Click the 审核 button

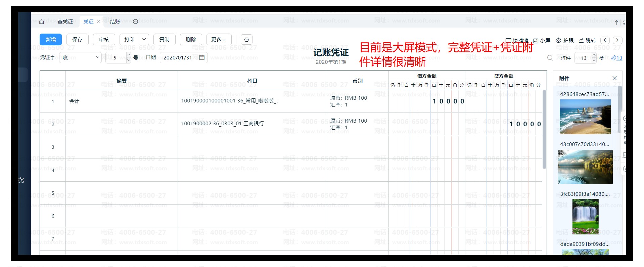(x=104, y=40)
